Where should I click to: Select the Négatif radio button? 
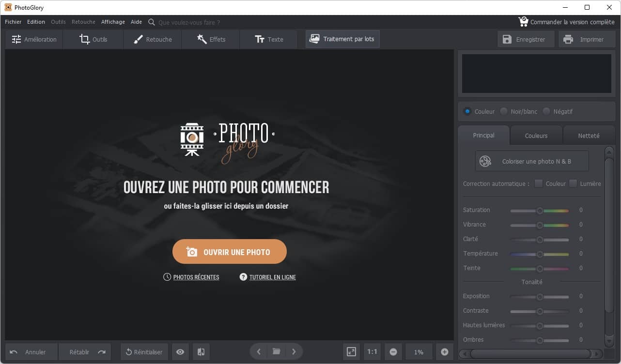click(546, 111)
